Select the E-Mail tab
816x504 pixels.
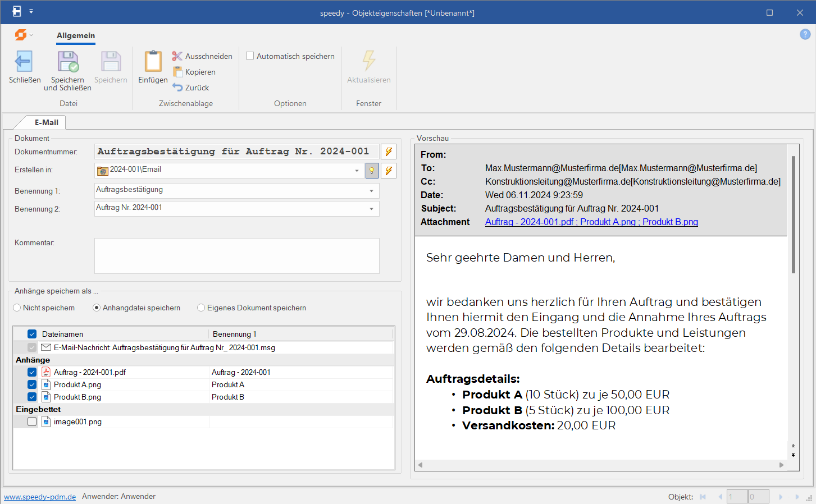pos(46,122)
